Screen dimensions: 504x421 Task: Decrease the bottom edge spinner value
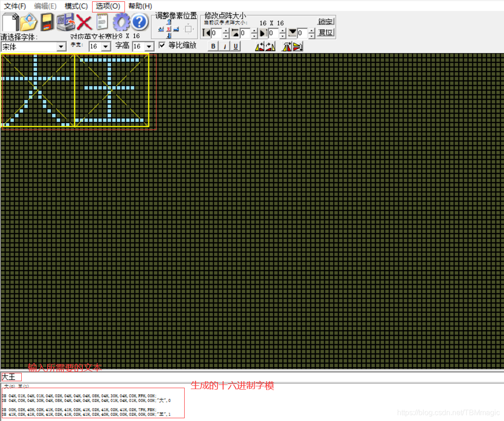(x=311, y=36)
